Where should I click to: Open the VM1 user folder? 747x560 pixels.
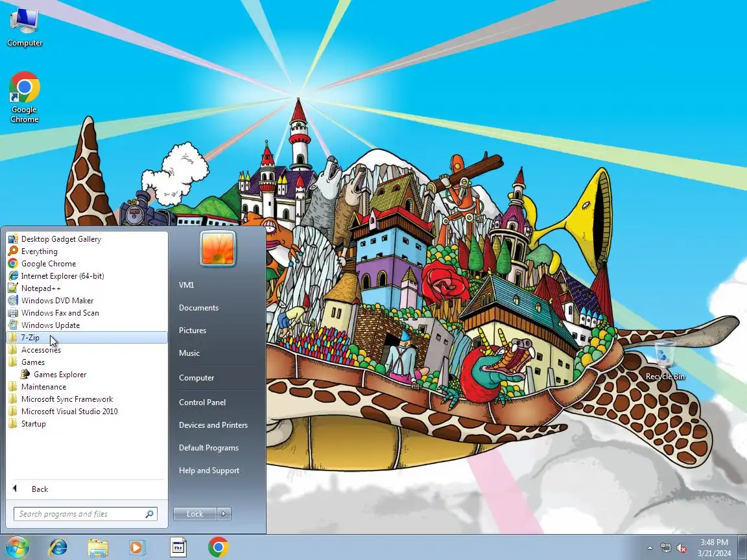click(x=218, y=285)
